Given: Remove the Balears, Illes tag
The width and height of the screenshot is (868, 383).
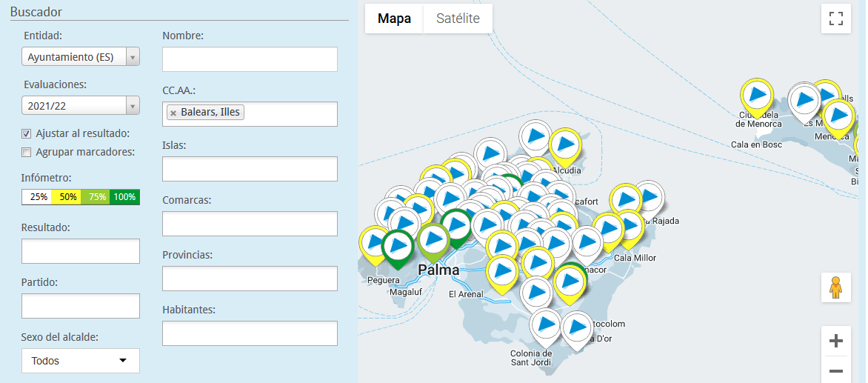Looking at the screenshot, I should (x=173, y=113).
